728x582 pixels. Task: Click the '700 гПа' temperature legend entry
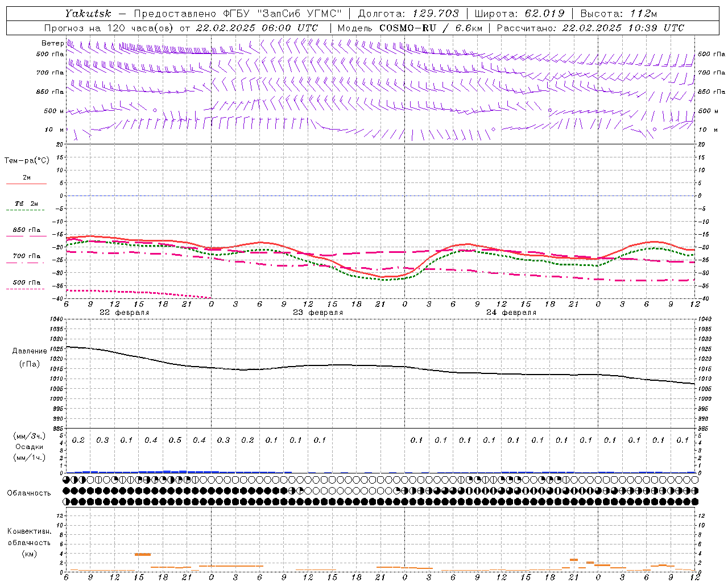(27, 256)
